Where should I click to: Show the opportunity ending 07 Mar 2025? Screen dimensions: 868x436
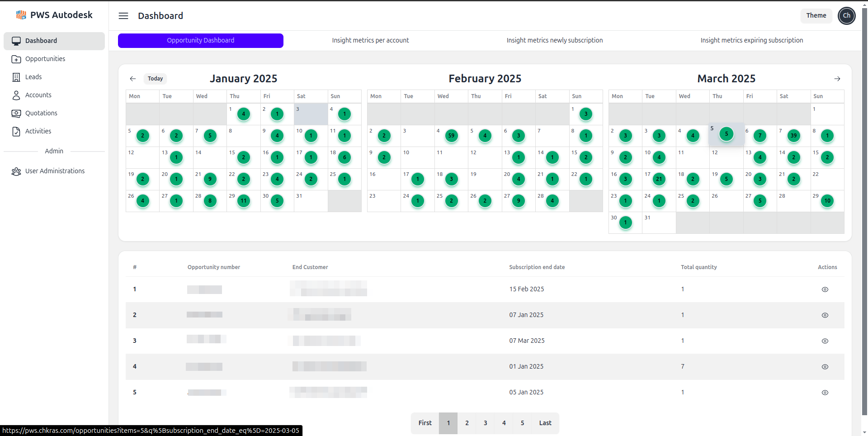(825, 341)
